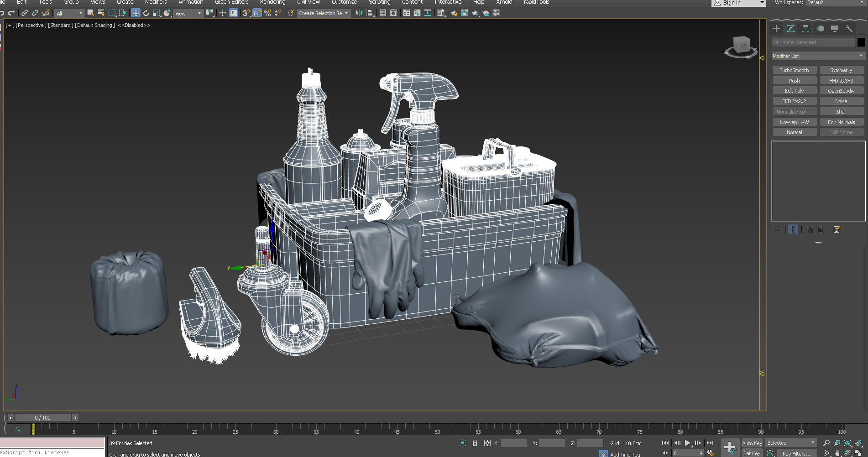This screenshot has height=457, width=868.
Task: Click the ViewCube in the viewport
Action: tap(741, 47)
